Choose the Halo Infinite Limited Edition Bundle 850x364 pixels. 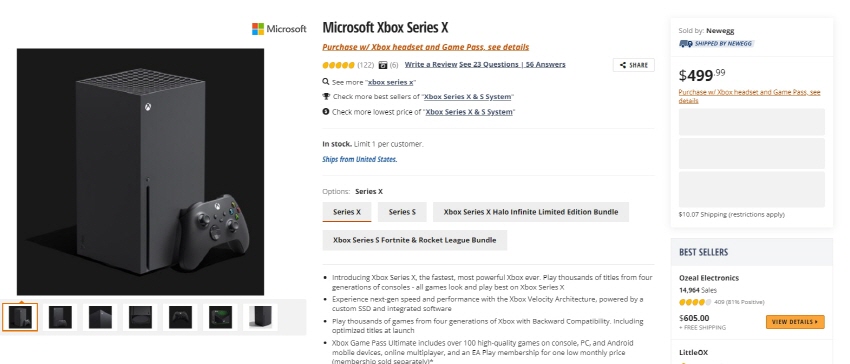(x=531, y=212)
